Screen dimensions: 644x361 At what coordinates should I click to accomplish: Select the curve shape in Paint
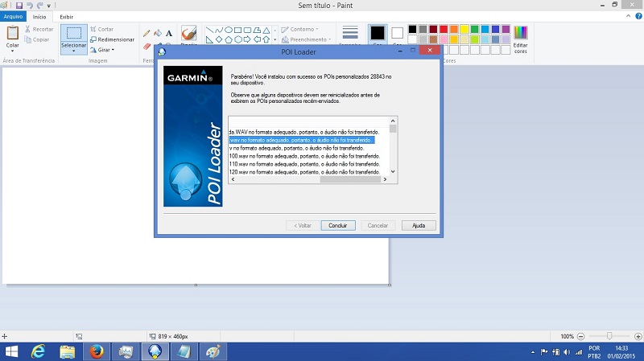(219, 30)
